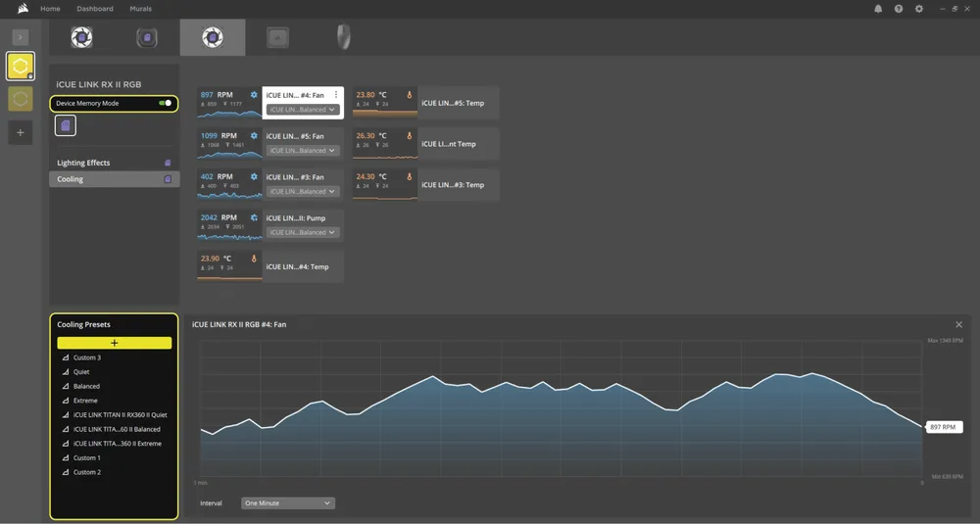Viewport: 980px width, 524px height.
Task: Click the Corsair sails logo
Action: coord(23,9)
